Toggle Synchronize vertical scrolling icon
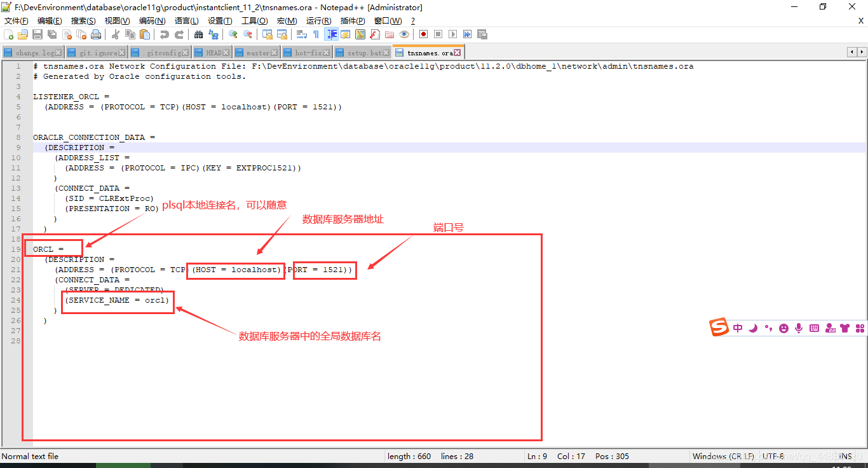This screenshot has height=468, width=868. click(268, 34)
